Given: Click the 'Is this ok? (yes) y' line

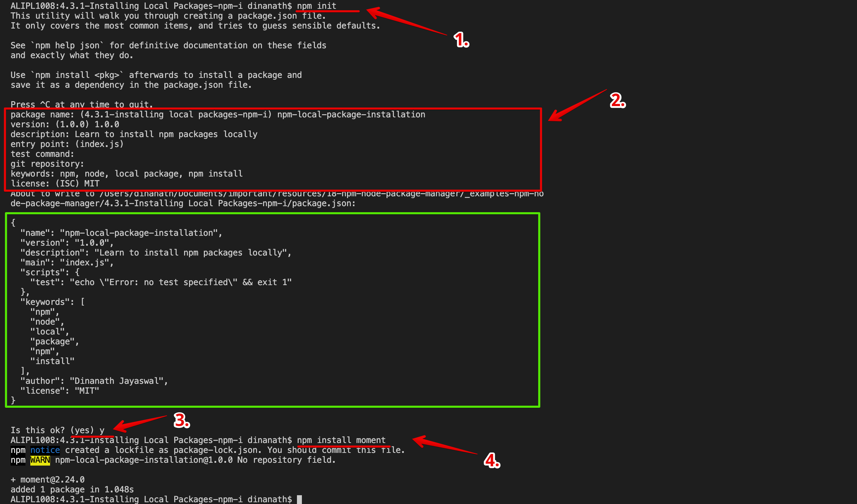Looking at the screenshot, I should pyautogui.click(x=57, y=430).
